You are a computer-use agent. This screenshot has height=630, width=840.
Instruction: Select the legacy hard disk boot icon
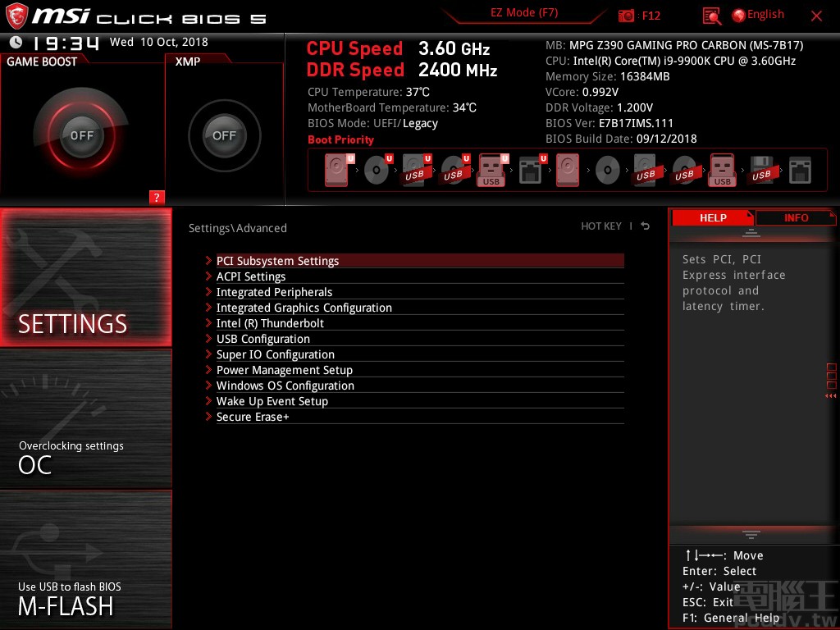pos(568,170)
